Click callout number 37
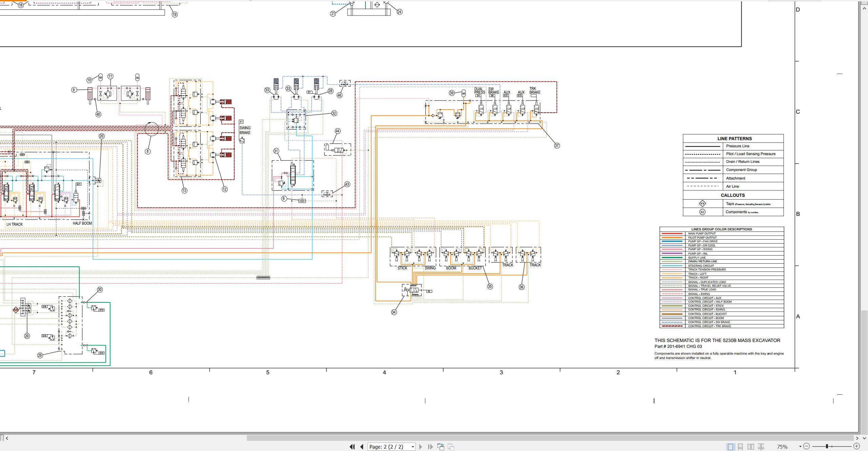 (x=557, y=146)
